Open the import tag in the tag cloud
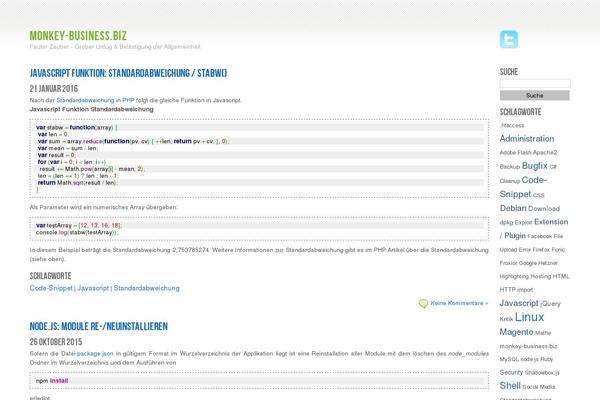The image size is (600, 400). tap(525, 290)
